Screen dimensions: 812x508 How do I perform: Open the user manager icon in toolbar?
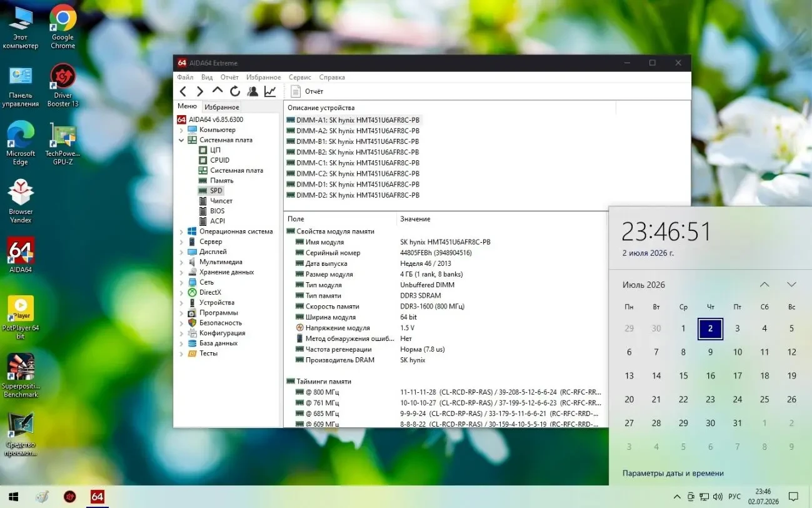point(253,91)
